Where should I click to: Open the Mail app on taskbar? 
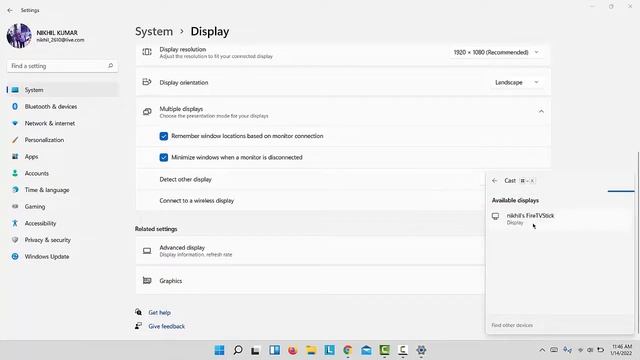(366, 350)
